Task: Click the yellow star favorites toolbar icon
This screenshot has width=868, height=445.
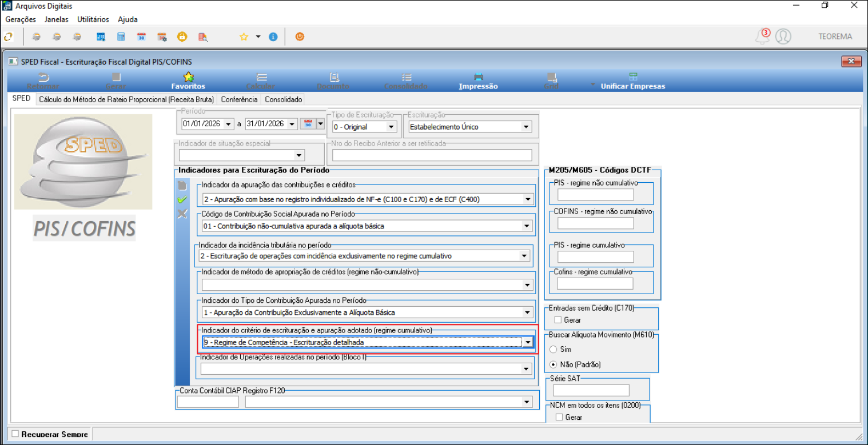Action: [x=244, y=37]
